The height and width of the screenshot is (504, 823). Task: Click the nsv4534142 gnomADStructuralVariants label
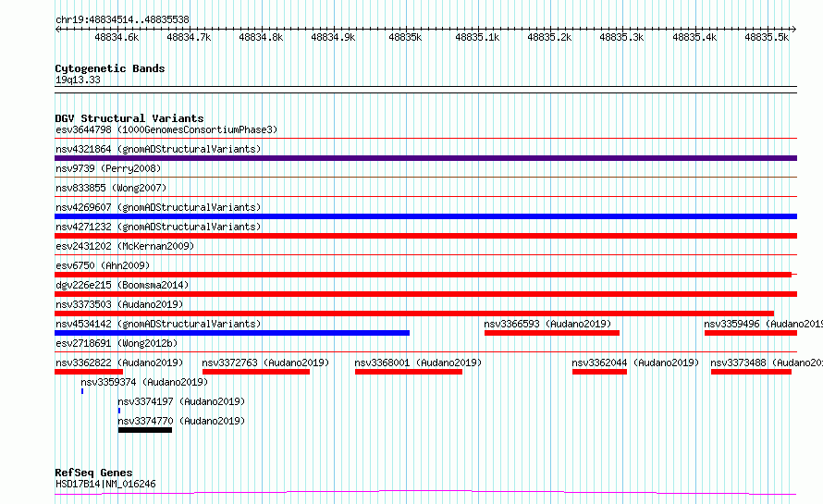pos(158,324)
